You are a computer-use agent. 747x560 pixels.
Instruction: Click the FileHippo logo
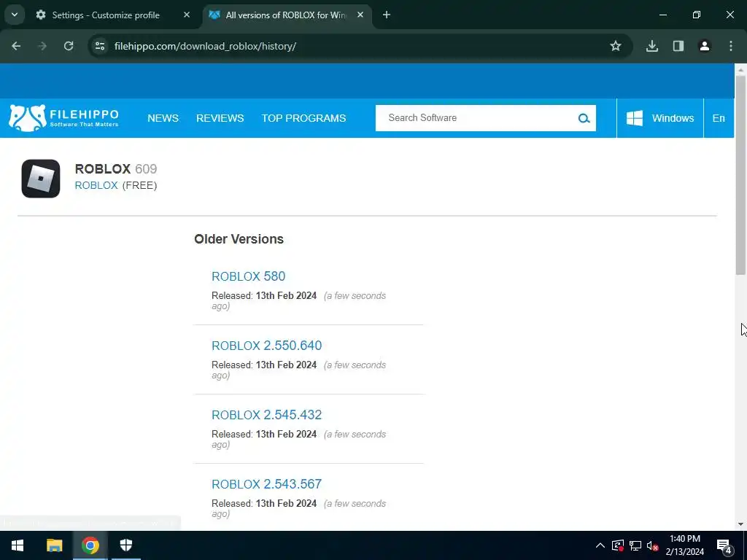(x=64, y=118)
